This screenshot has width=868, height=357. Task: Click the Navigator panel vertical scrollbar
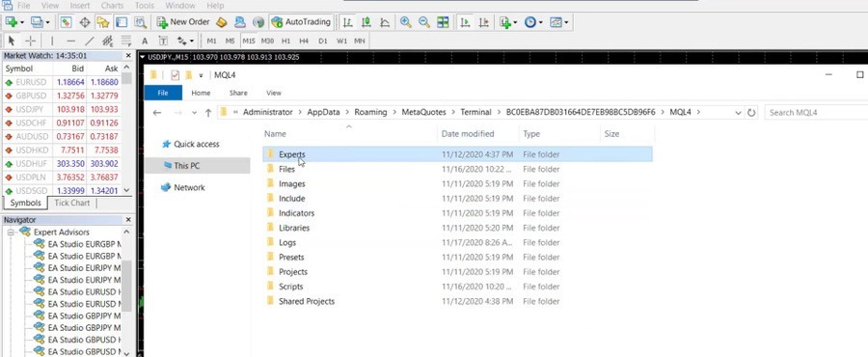click(126, 292)
